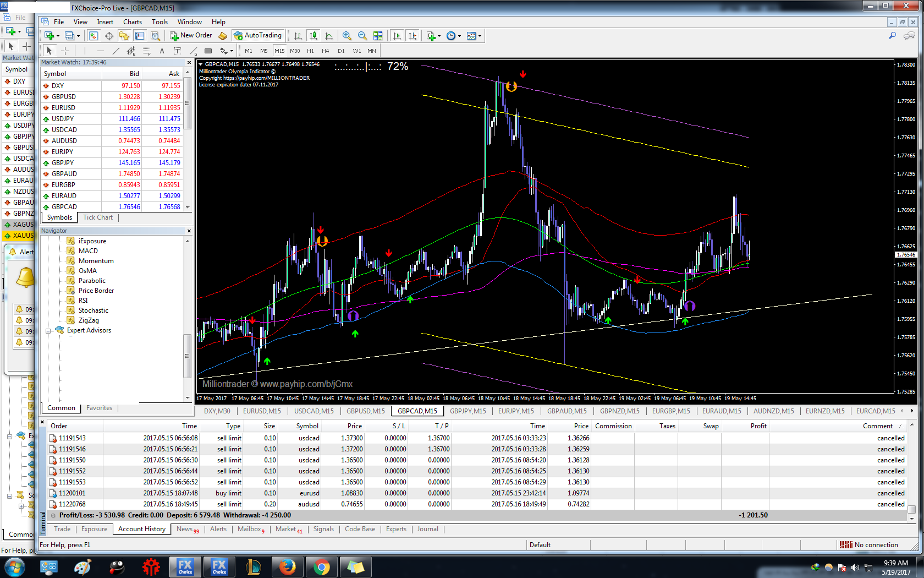The width and height of the screenshot is (924, 578).
Task: Select Stochastic indicator in Navigator
Action: (x=94, y=310)
